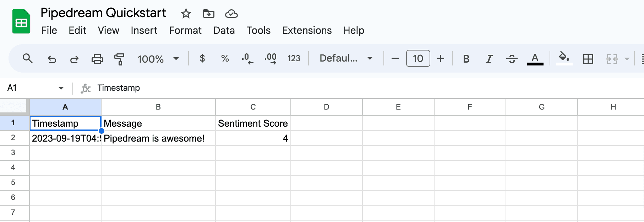Open the fill color picker
Viewport: 644px width, 222px height.
tap(564, 58)
